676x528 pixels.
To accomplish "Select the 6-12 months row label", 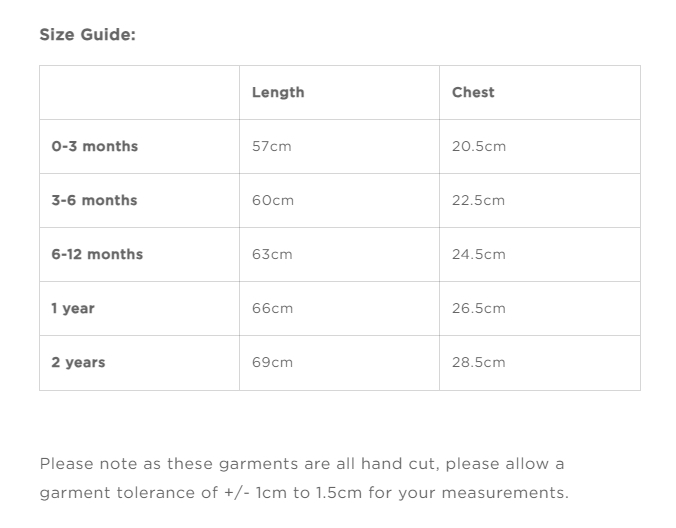I will (x=97, y=254).
